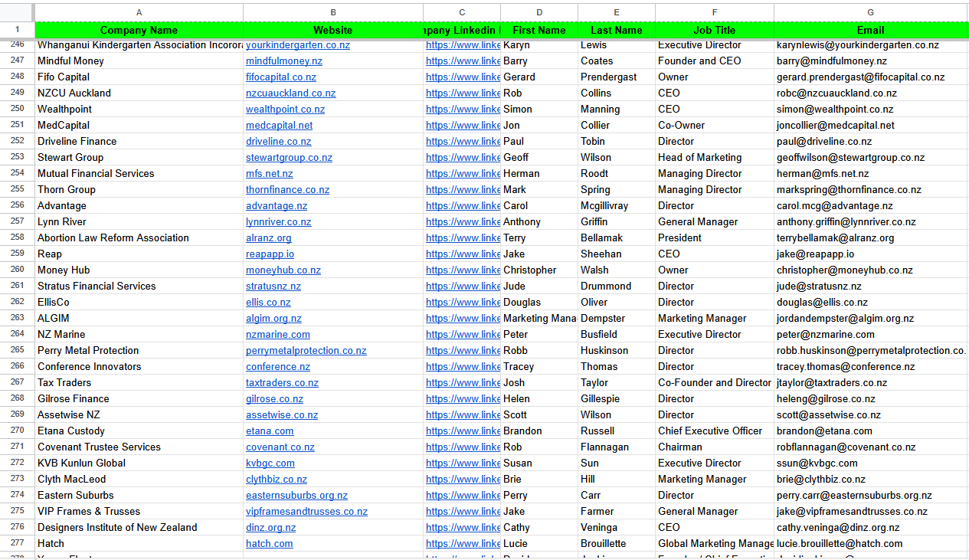Select the email cell ssun@kvbgc.com

point(871,463)
